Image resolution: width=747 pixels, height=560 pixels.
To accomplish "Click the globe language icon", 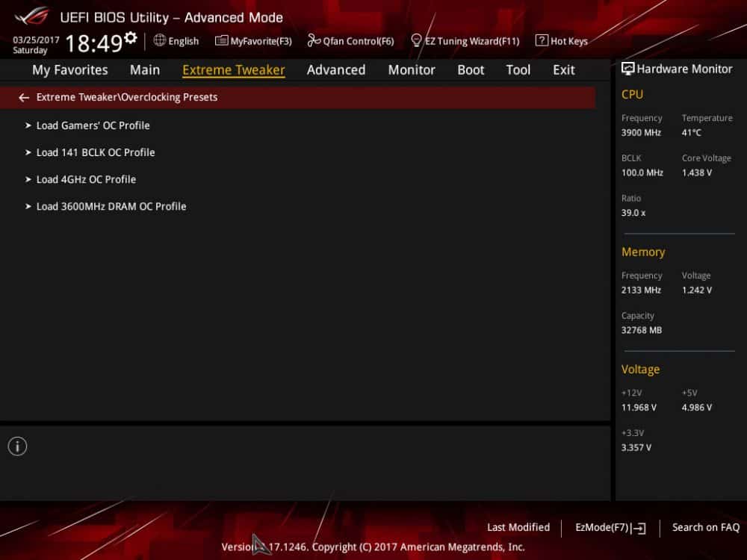I will pyautogui.click(x=160, y=40).
